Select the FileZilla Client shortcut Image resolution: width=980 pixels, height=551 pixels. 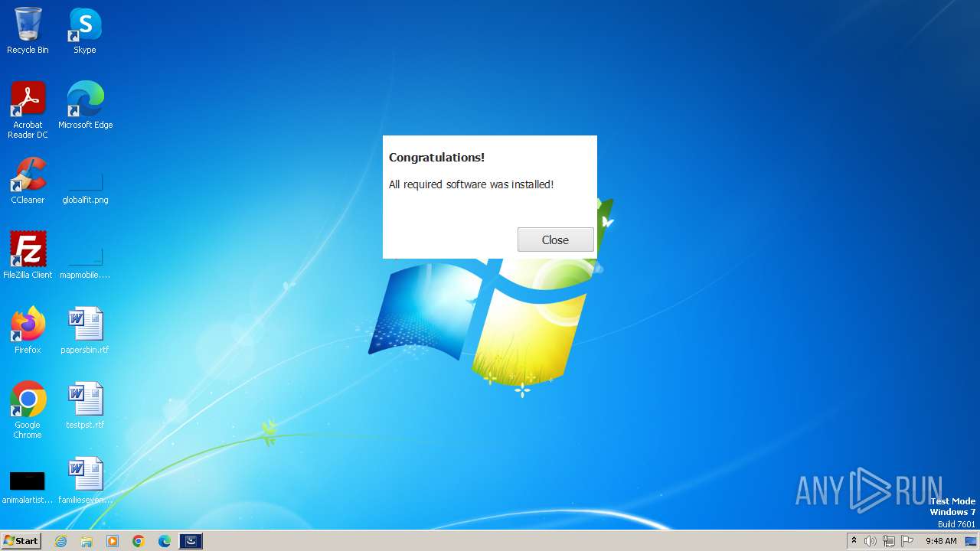pyautogui.click(x=28, y=256)
